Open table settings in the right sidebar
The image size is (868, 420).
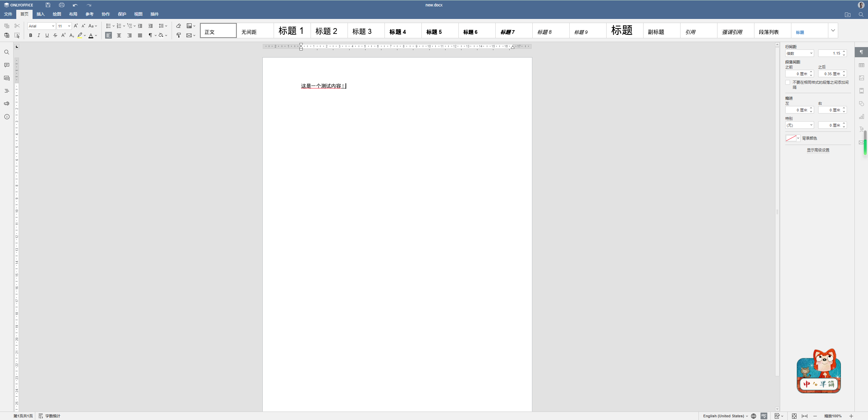click(x=862, y=65)
